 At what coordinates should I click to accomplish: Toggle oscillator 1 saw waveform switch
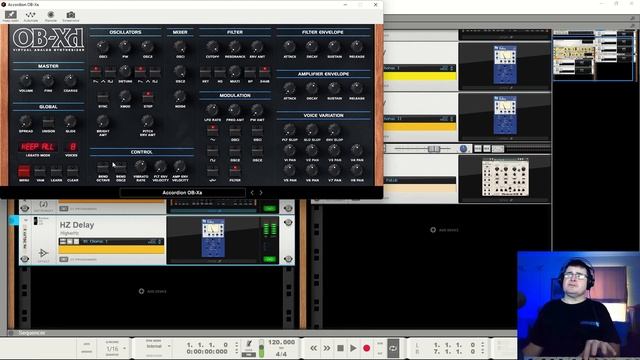[96, 72]
